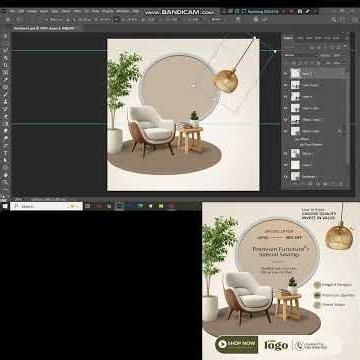
Task: Click the trash icon in Layers panel
Action: 341,184
